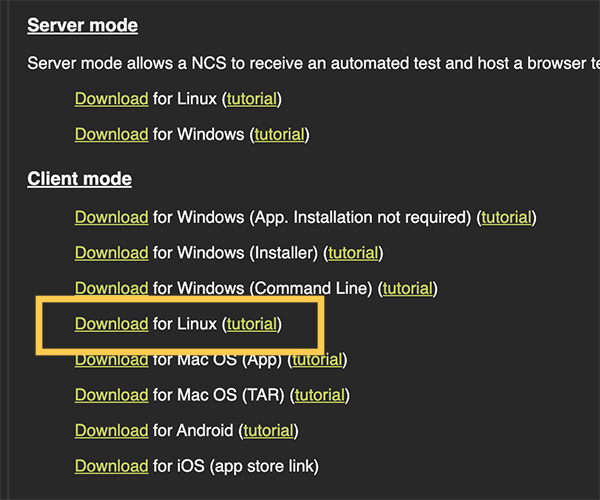Open tutorial for Server mode Windows
The image size is (600, 500).
279,135
